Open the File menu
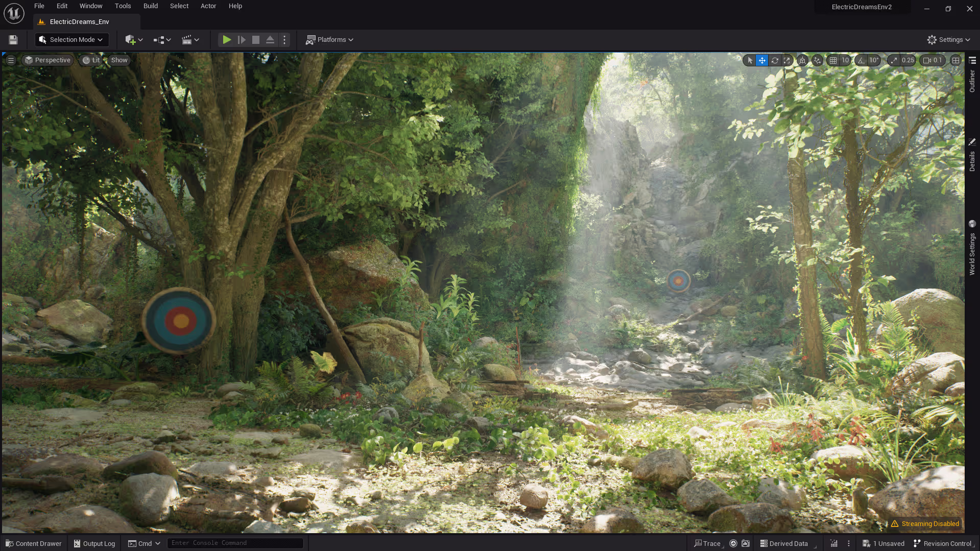Screen dimensions: 980x551 [39, 6]
